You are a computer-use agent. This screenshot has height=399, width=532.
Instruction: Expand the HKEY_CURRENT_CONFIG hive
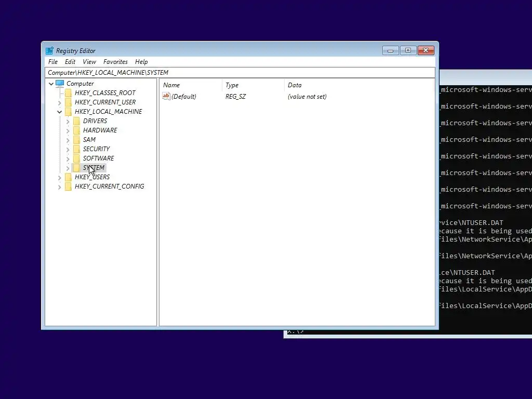60,187
